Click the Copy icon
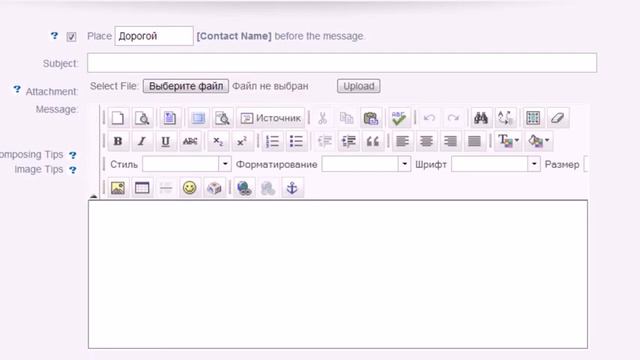 tap(346, 118)
